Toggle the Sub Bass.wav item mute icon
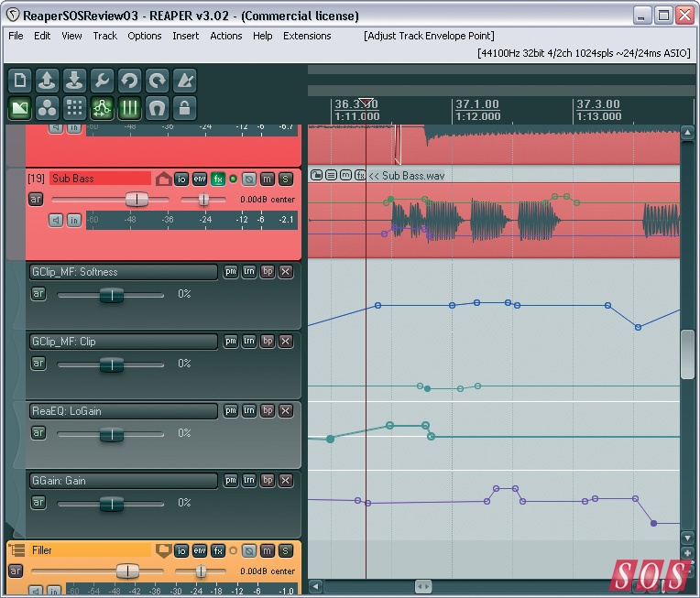700x598 pixels. [345, 176]
